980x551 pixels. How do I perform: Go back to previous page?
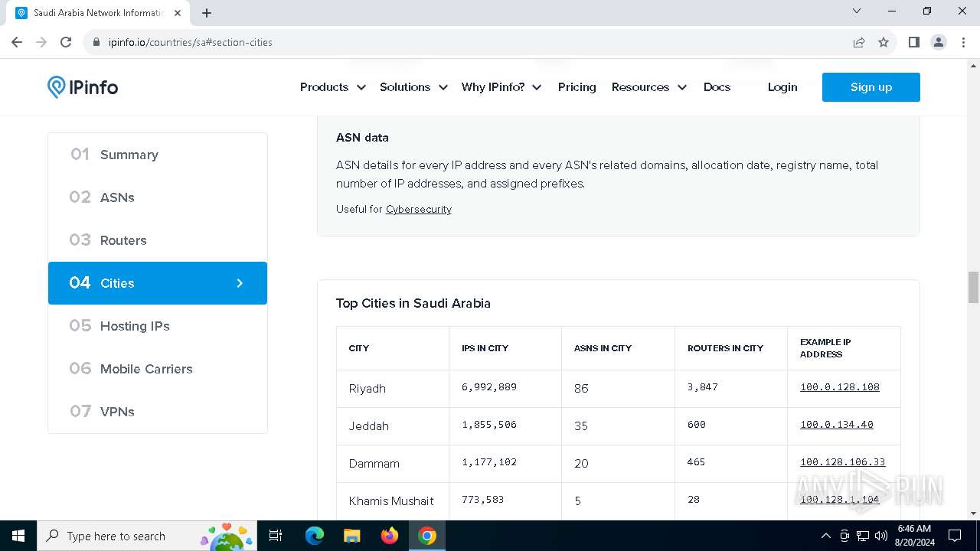(17, 42)
